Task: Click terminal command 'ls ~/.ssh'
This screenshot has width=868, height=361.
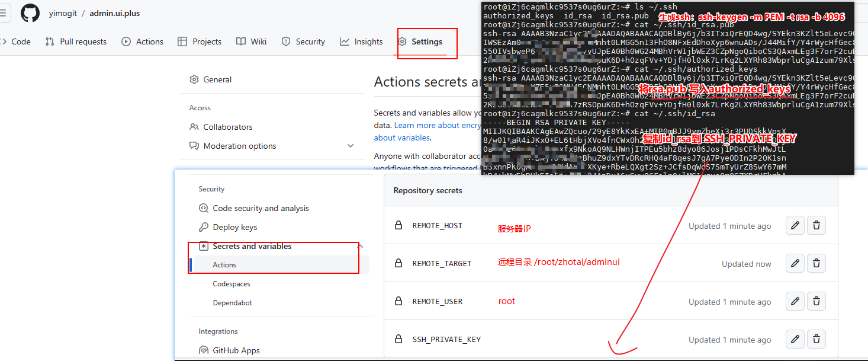Action: coord(580,7)
